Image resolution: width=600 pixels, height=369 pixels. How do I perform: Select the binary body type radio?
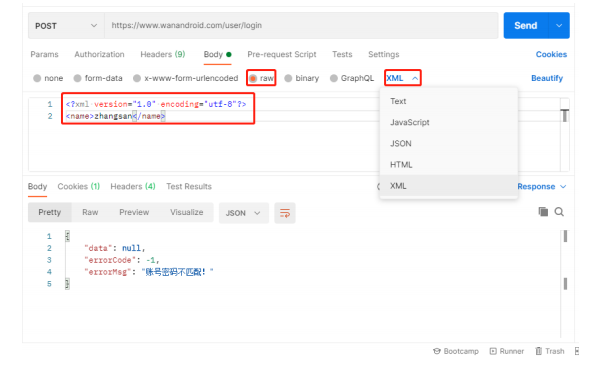[x=288, y=78]
